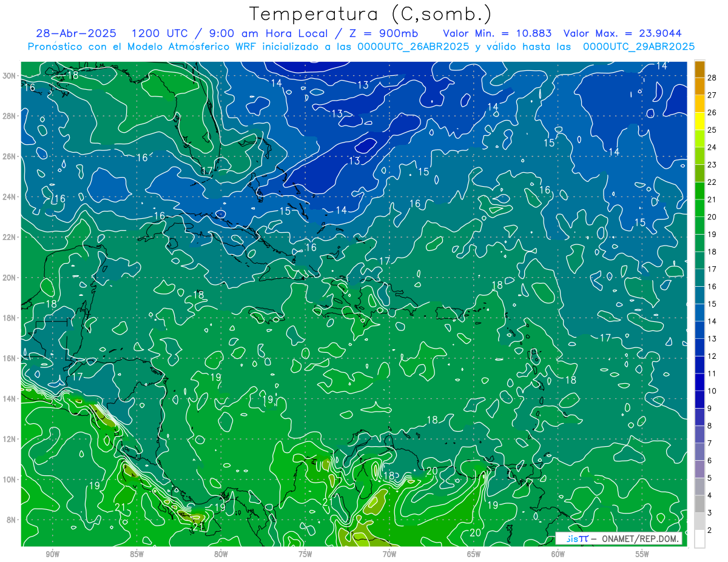The width and height of the screenshot is (728, 562).
Task: Click color scale label "3"
Action: tap(710, 513)
